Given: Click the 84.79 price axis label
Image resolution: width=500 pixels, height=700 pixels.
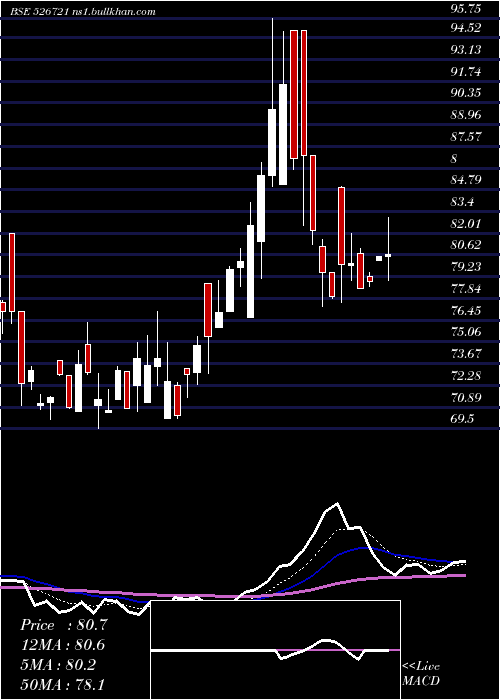Looking at the screenshot, I should [466, 180].
